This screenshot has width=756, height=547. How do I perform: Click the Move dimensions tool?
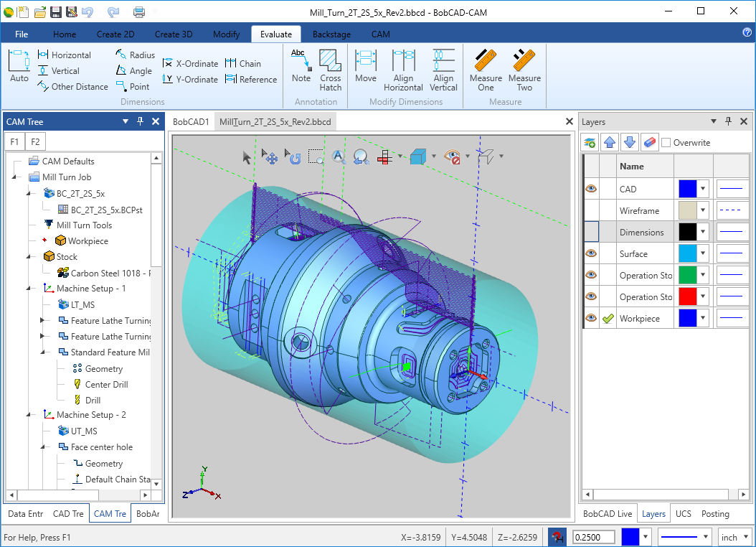point(366,66)
